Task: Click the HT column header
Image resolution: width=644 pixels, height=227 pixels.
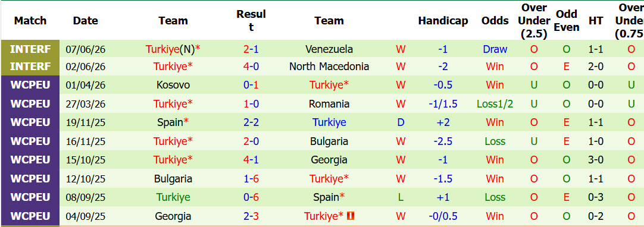Action: tap(596, 20)
